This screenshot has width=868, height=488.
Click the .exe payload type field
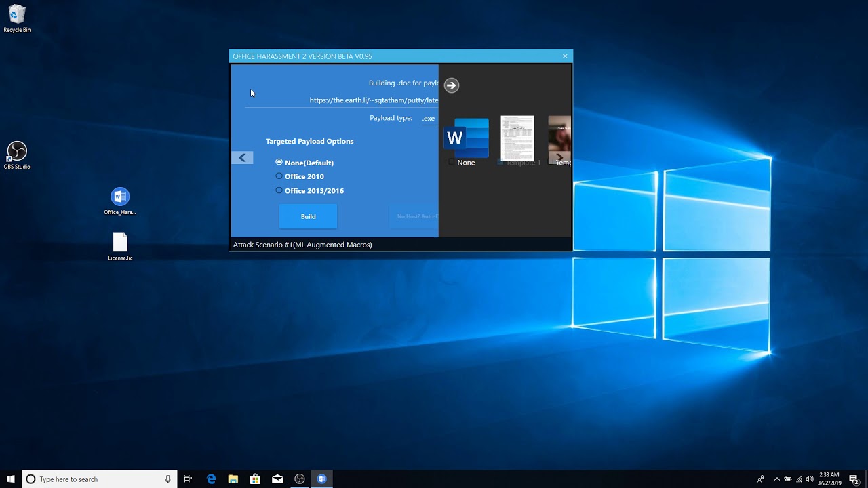430,118
